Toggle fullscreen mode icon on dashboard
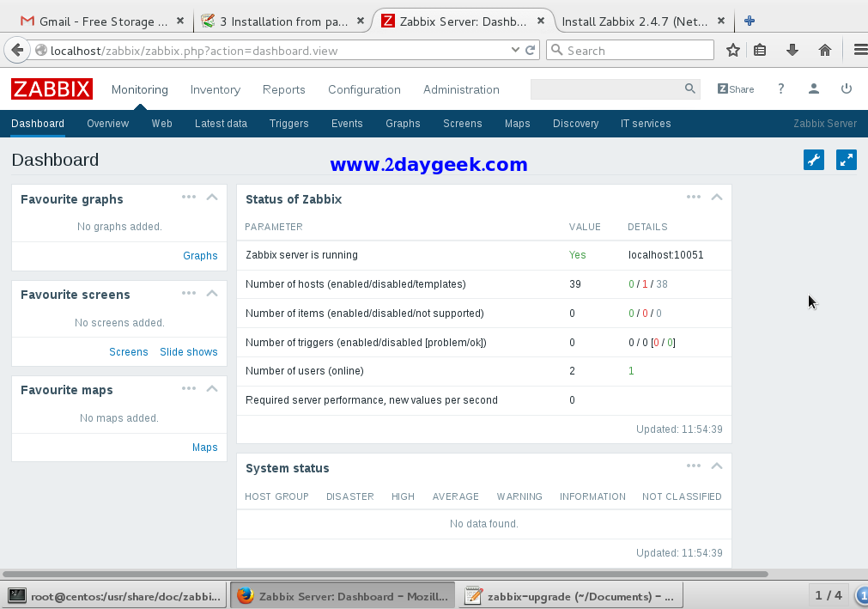Image resolution: width=868 pixels, height=609 pixels. [847, 160]
